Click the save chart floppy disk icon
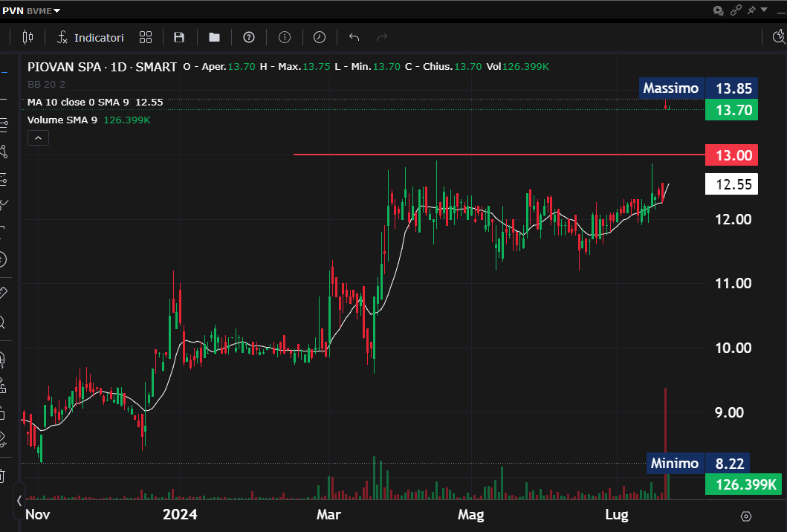This screenshot has width=787, height=532. point(179,37)
